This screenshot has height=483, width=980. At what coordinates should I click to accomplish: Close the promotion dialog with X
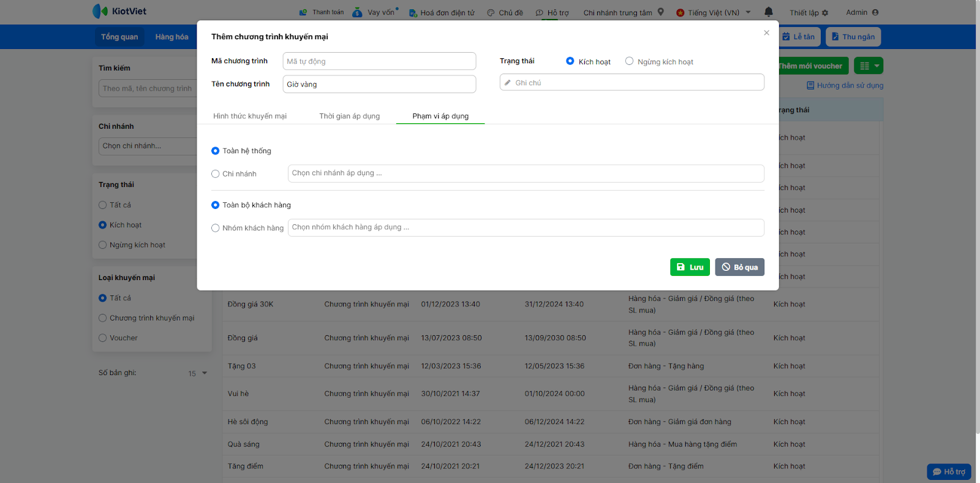(x=766, y=33)
